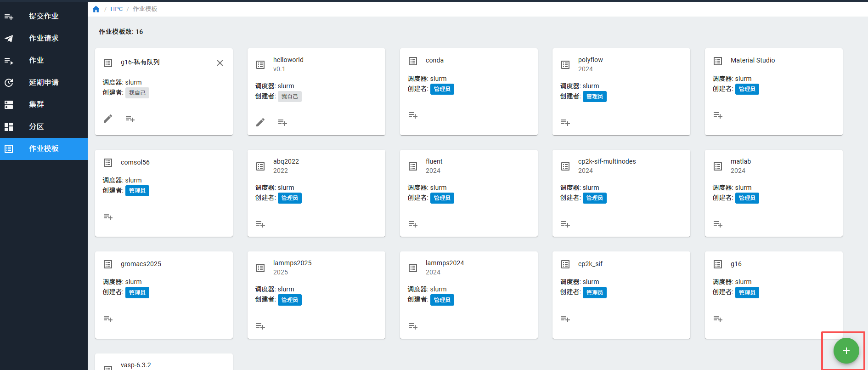Submit job from conda template
Screen dimensions: 868x370
(x=413, y=115)
